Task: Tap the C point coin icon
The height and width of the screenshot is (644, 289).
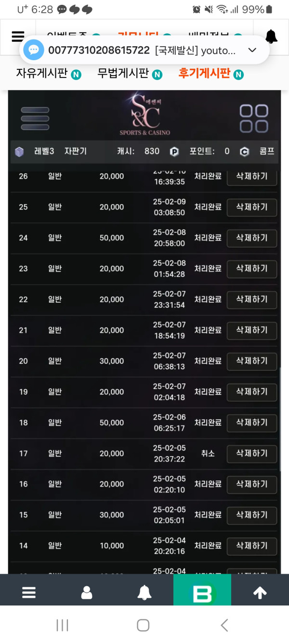Action: pyautogui.click(x=244, y=152)
